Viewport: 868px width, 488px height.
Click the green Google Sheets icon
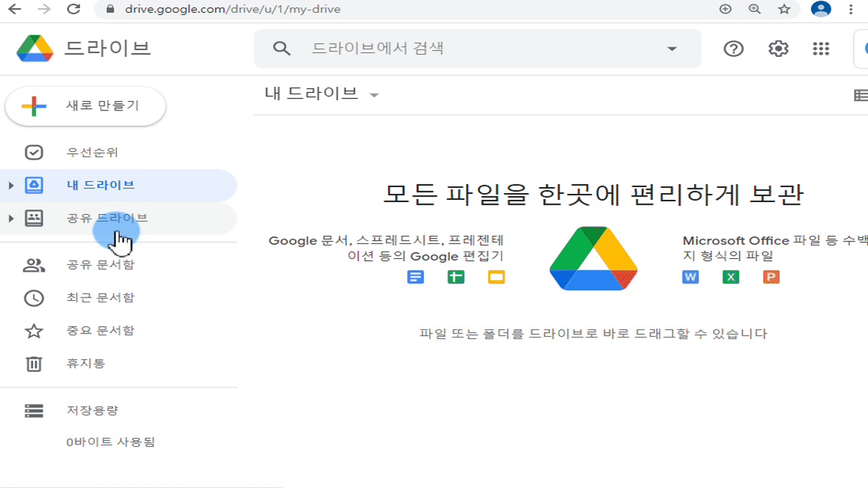456,277
